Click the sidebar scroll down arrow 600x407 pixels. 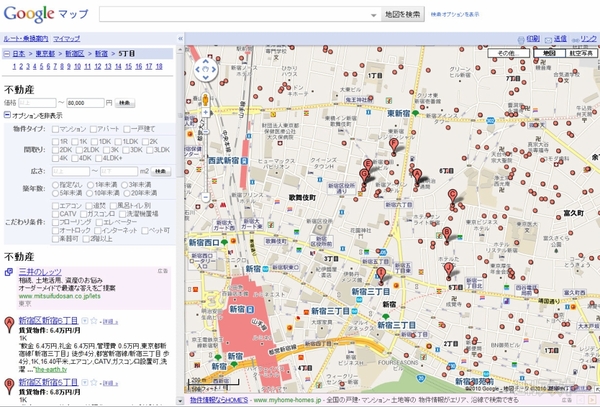coord(180,400)
